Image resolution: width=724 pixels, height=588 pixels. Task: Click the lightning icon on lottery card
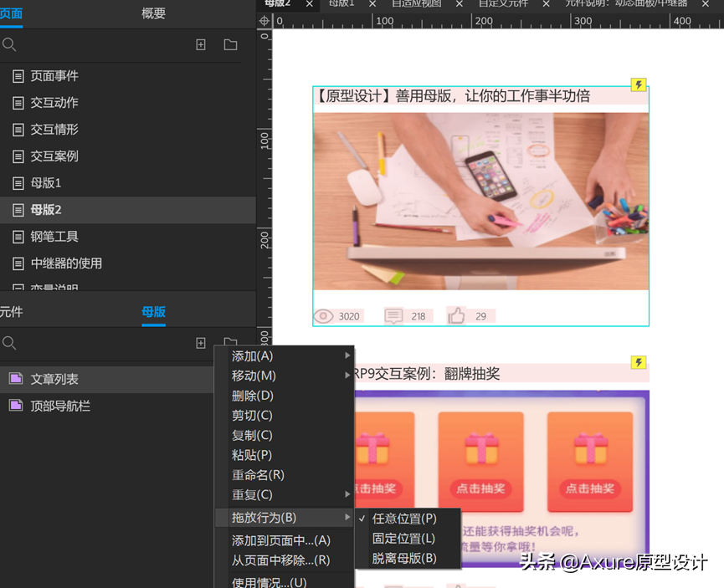[x=639, y=362]
